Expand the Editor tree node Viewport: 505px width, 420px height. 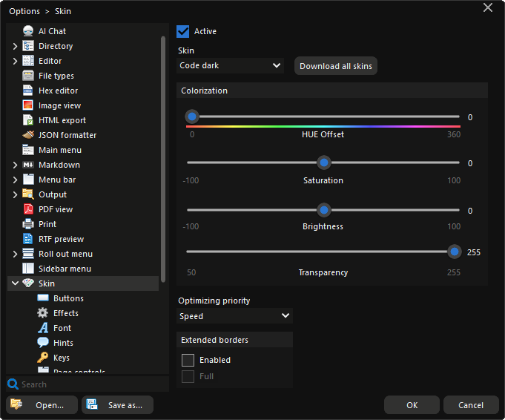coord(15,61)
